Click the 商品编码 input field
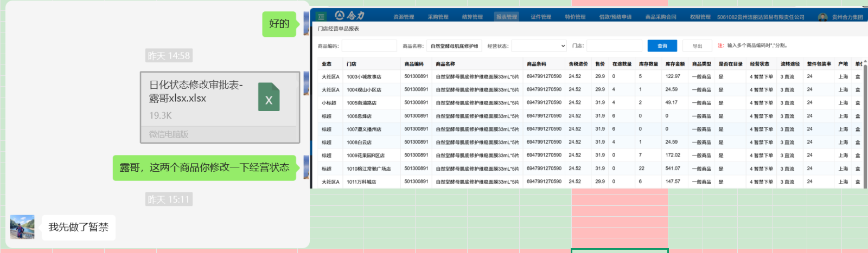 (x=369, y=46)
